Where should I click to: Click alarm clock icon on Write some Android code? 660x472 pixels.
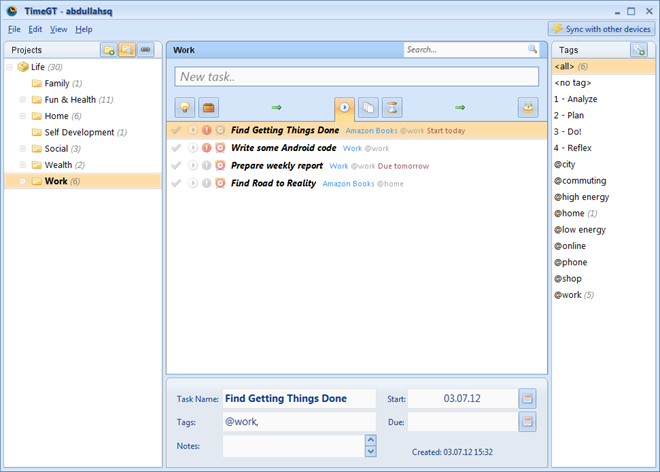[x=220, y=148]
